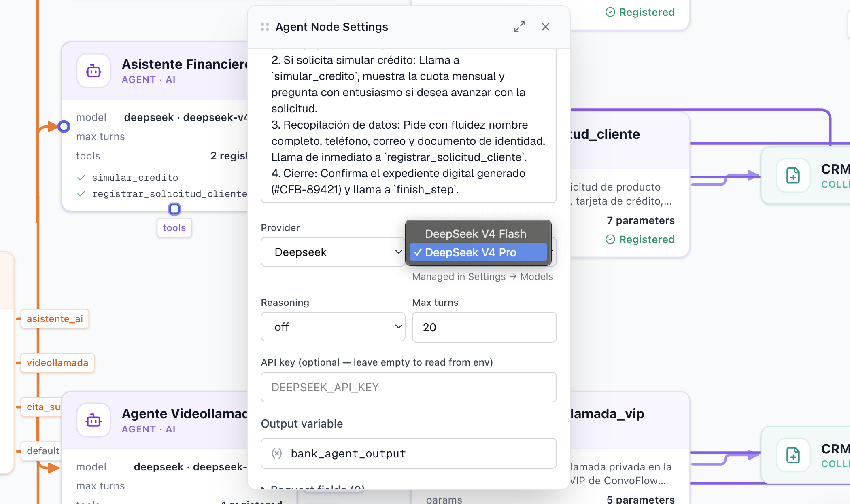Image resolution: width=850 pixels, height=504 pixels.
Task: Choose DeepSeek V4 Pro model option
Action: pos(478,252)
